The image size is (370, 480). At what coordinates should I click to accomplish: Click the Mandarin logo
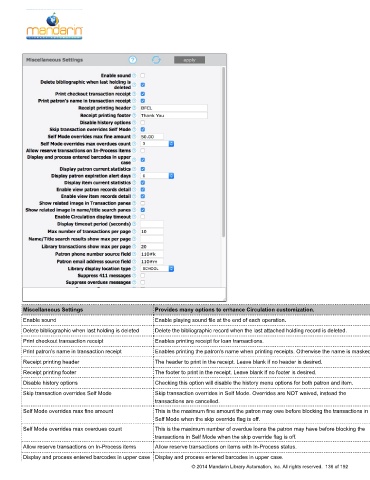tap(54, 26)
